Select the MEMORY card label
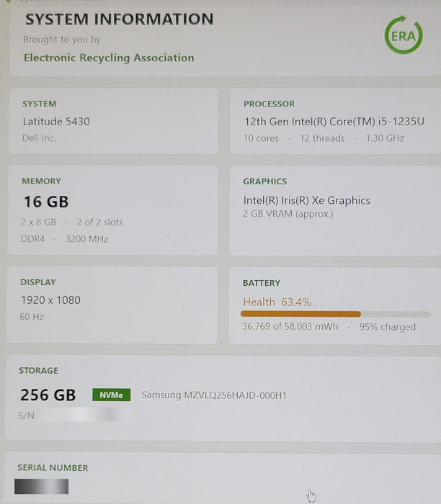 coord(41,181)
